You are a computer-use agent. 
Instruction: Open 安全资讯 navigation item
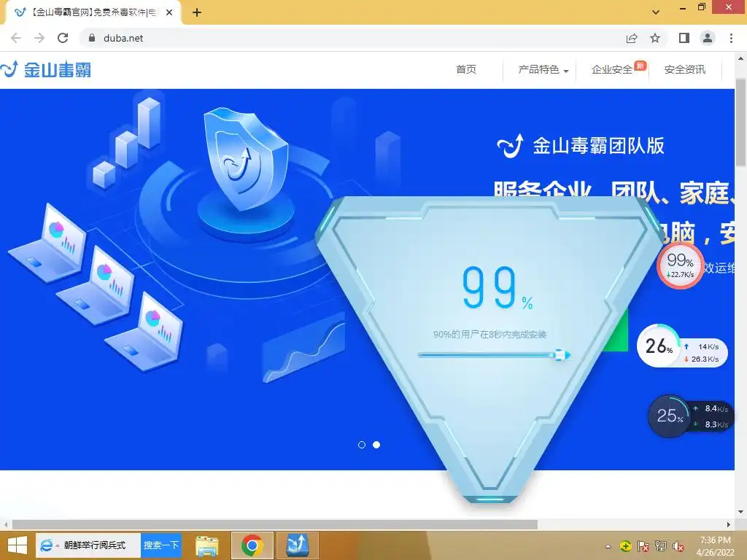(684, 69)
